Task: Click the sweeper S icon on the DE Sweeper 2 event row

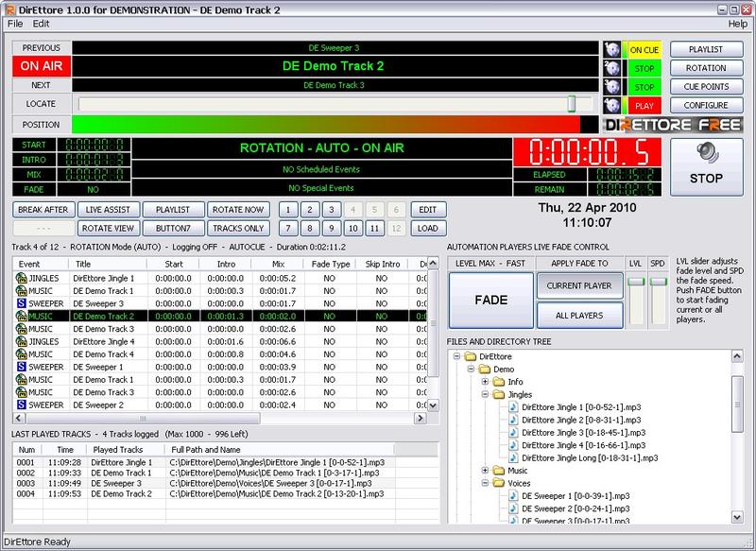Action: pyautogui.click(x=21, y=405)
